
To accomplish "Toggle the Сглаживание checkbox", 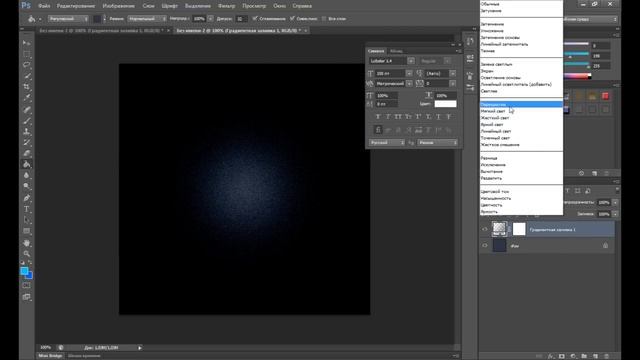I will 255,18.
